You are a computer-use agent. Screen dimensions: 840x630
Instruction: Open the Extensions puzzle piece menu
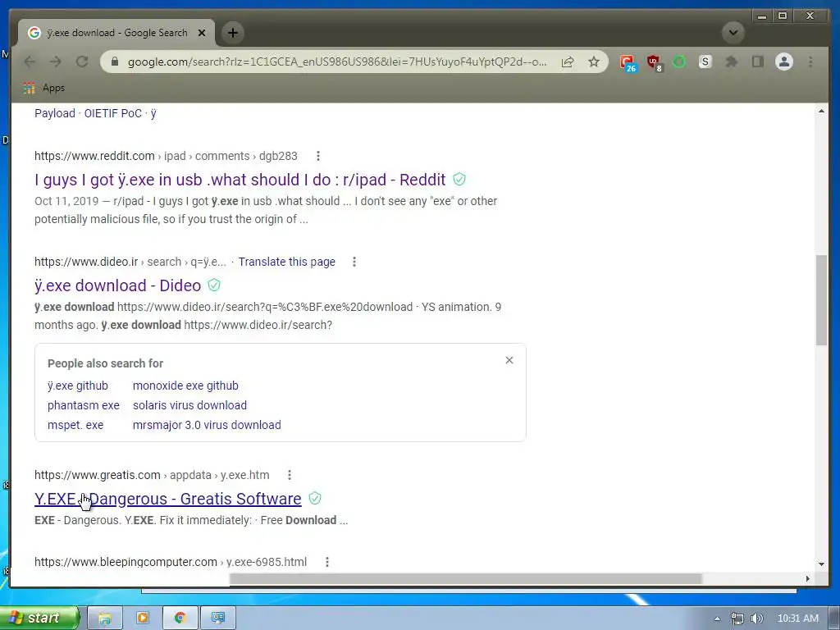[731, 62]
